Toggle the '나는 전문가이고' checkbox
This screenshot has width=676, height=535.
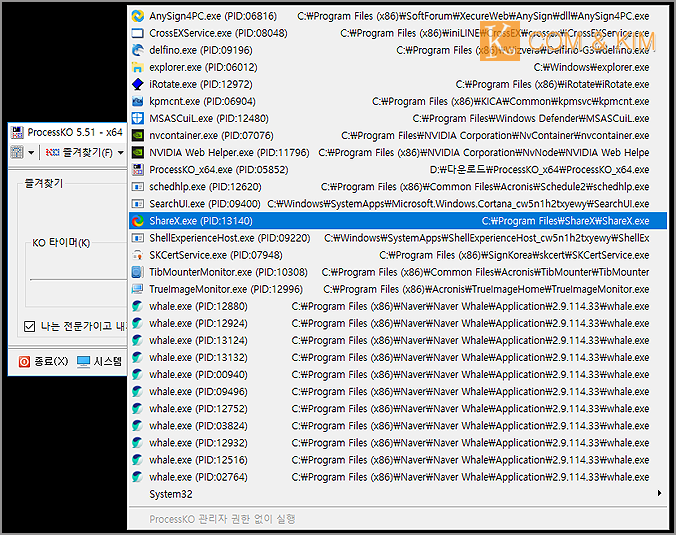click(x=29, y=326)
